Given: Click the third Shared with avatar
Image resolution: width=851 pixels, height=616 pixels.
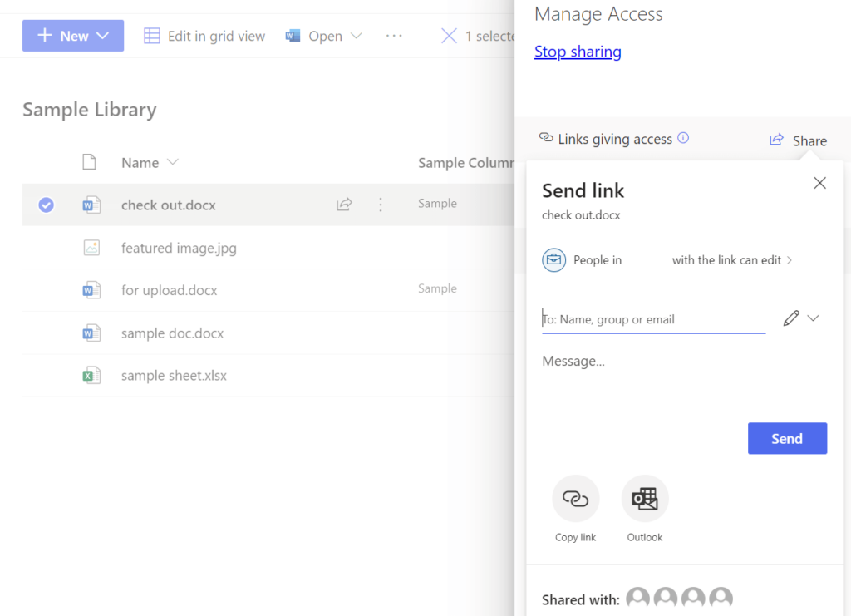Looking at the screenshot, I should coord(693,598).
